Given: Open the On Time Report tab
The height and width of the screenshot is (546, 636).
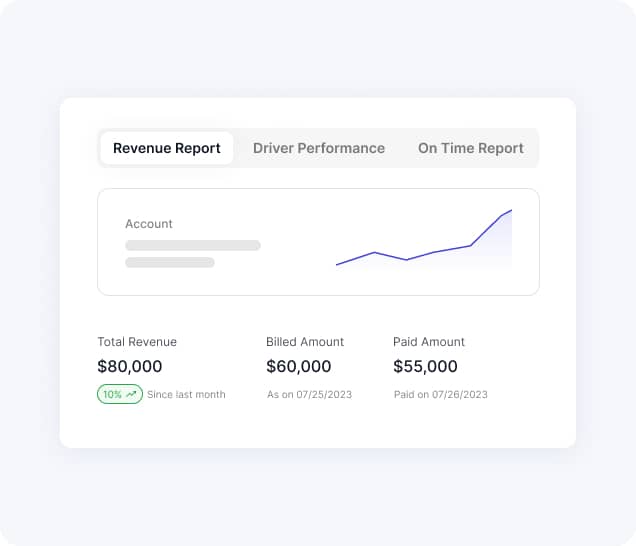Looking at the screenshot, I should pos(471,148).
